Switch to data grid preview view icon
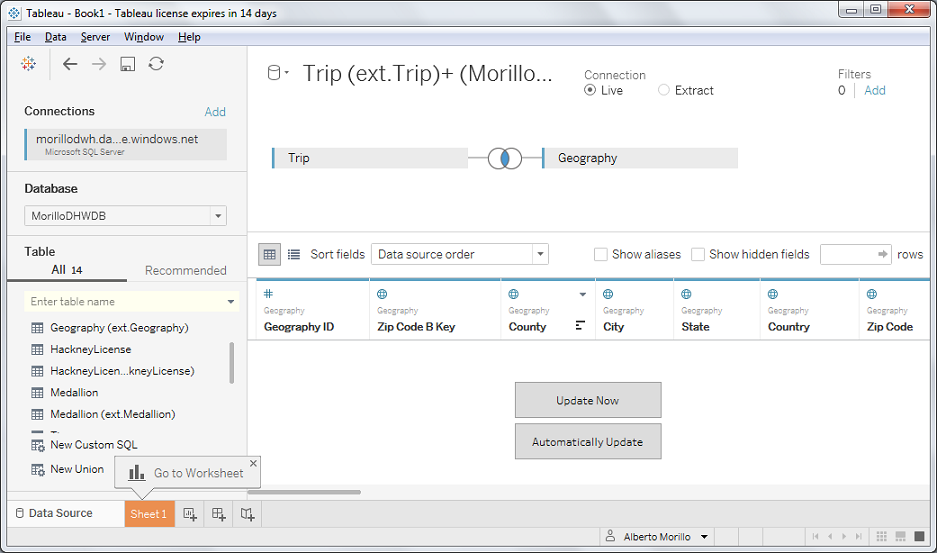 point(270,254)
